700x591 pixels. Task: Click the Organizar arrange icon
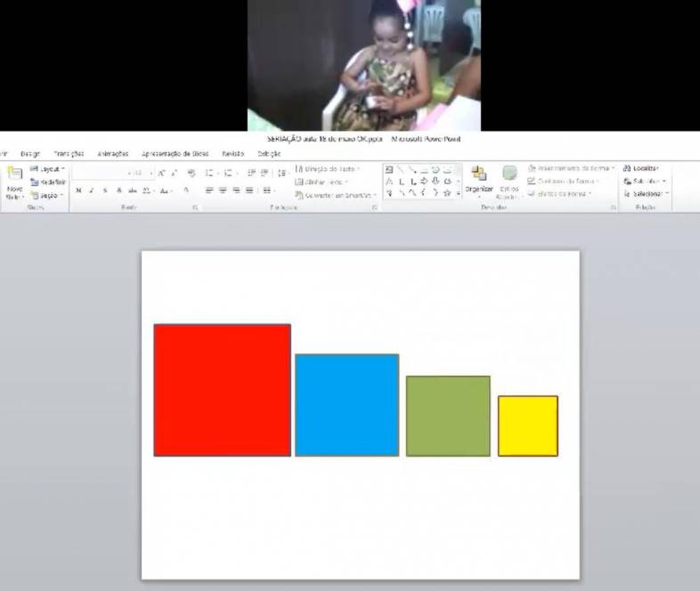(x=478, y=174)
